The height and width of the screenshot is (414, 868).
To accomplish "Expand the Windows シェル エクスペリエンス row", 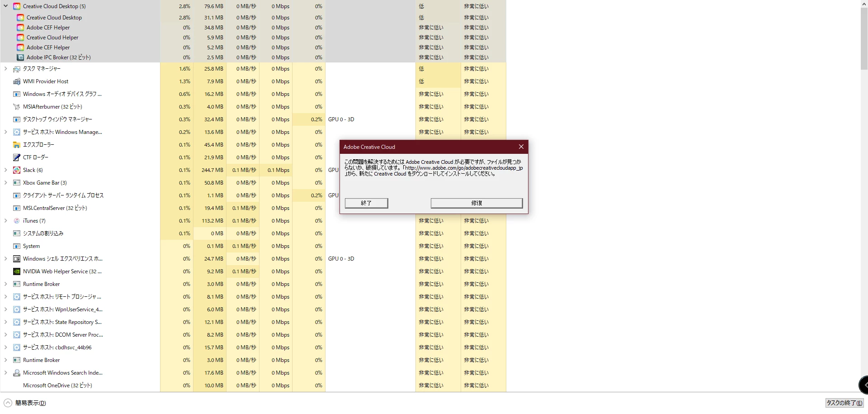I will 5,259.
